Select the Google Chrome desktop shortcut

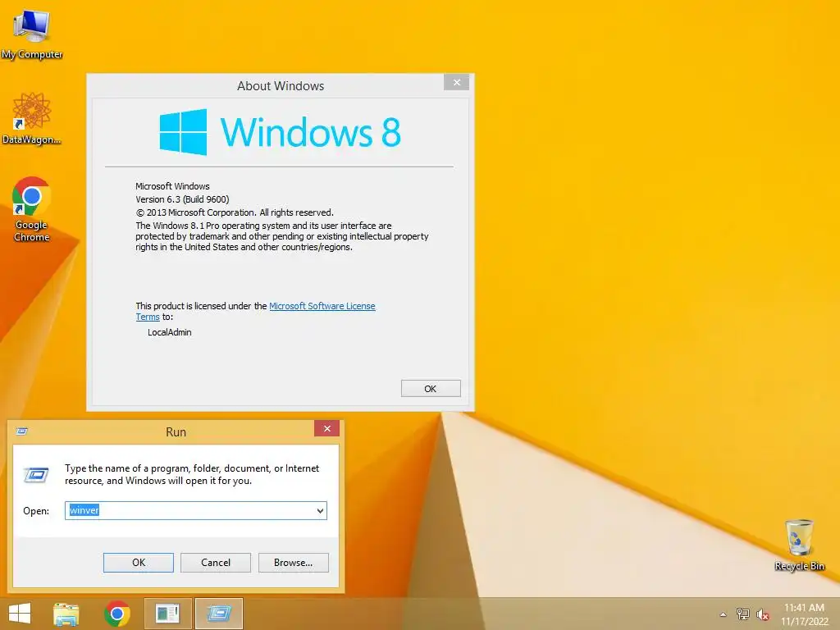[x=32, y=209]
